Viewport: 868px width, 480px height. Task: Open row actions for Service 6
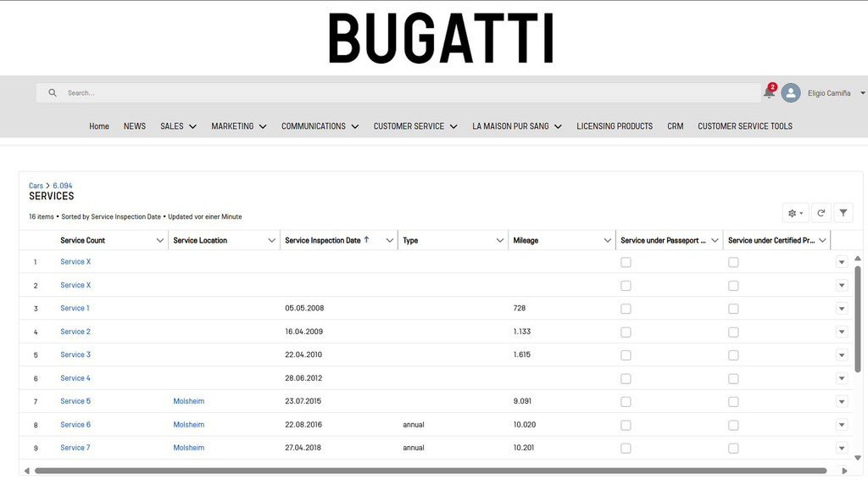[842, 425]
